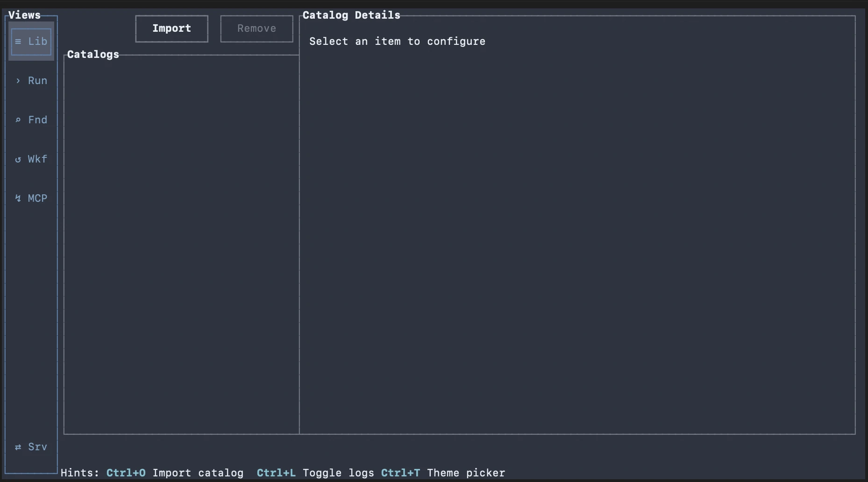Click the grayed-out Remove button

pyautogui.click(x=256, y=28)
